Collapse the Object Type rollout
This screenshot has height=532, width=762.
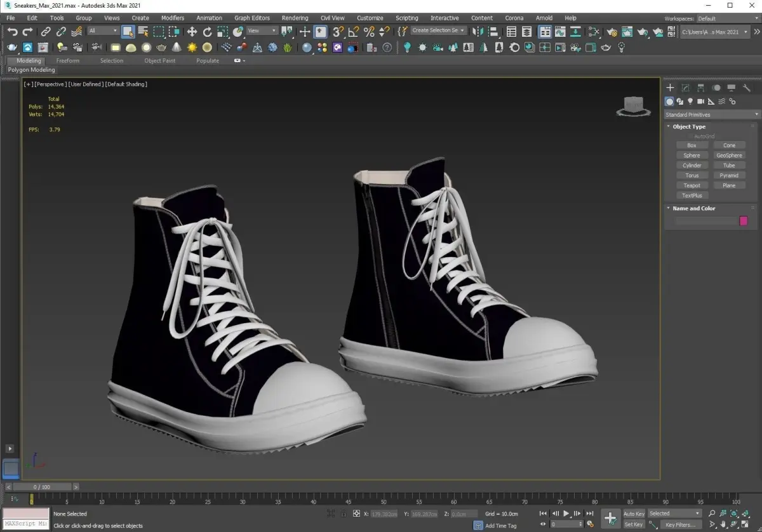[689, 126]
